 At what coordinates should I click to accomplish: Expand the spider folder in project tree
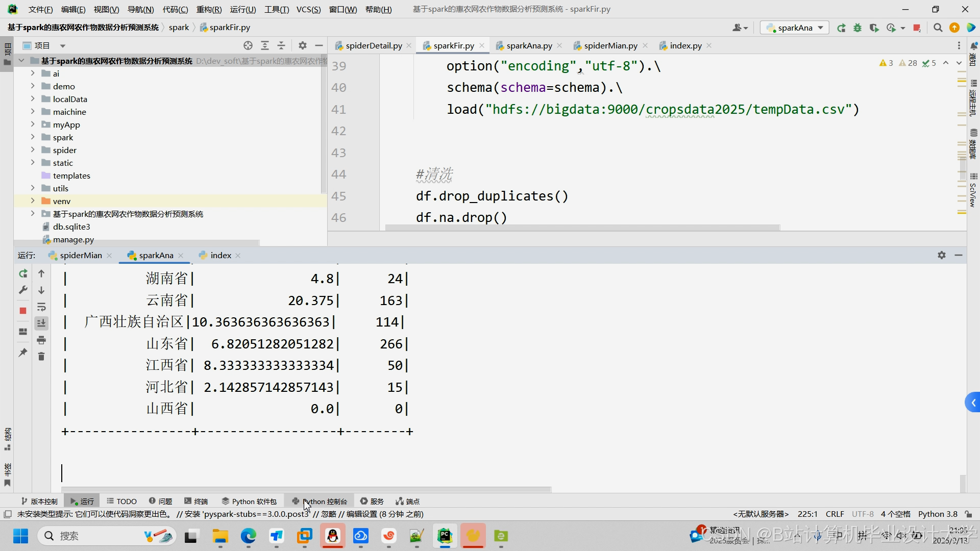[x=33, y=150]
